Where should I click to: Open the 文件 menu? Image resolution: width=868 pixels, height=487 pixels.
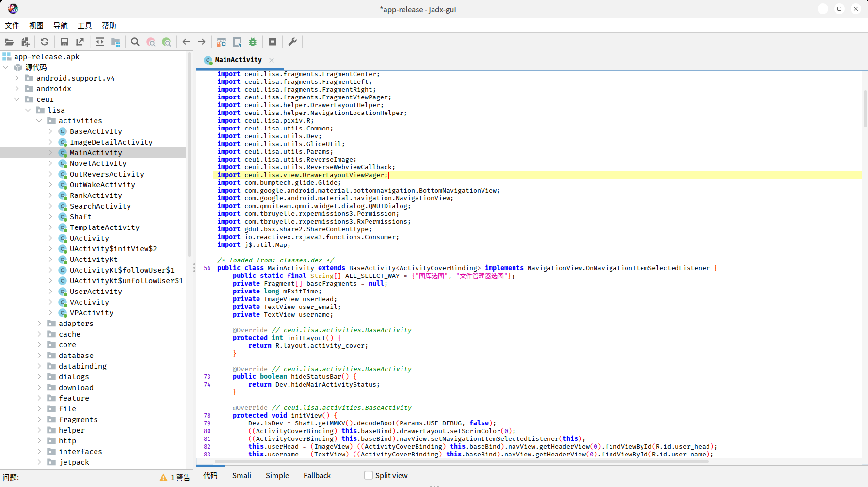12,26
